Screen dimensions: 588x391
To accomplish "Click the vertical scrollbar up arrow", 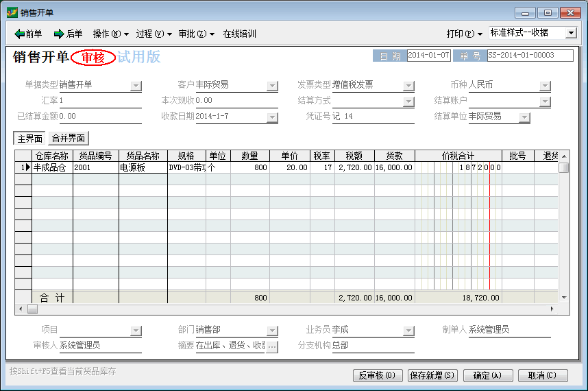I will 564,156.
